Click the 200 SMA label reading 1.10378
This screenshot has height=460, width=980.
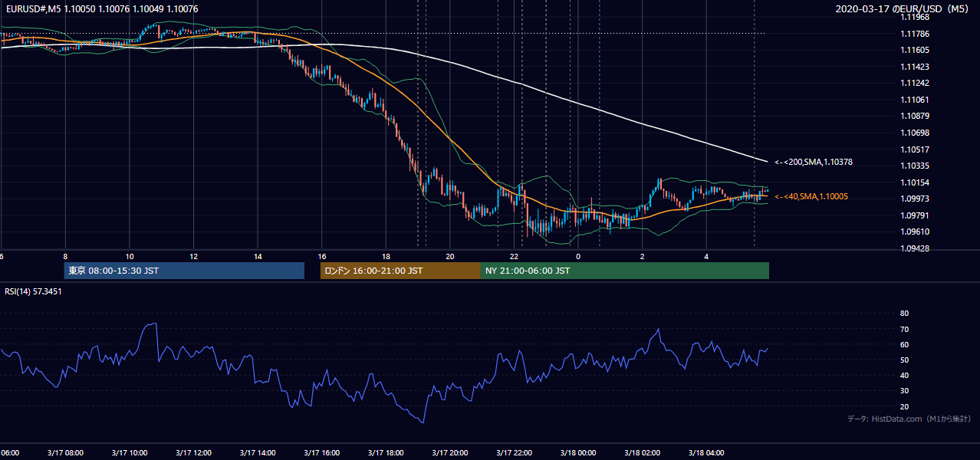[814, 162]
